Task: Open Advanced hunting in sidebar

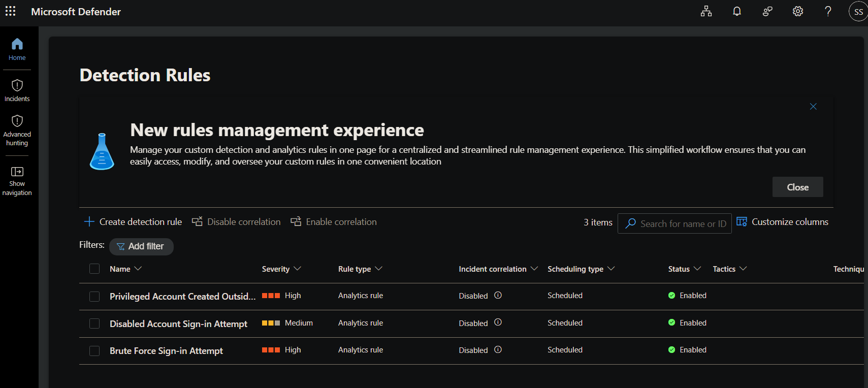Action: (17, 131)
